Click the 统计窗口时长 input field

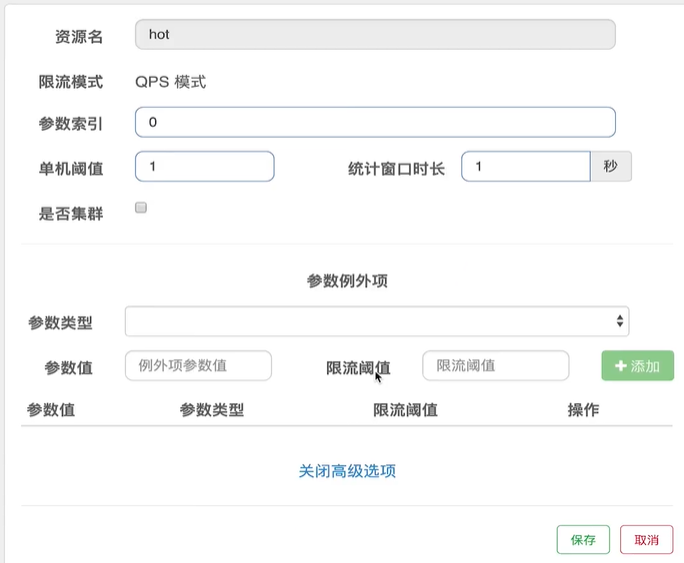point(526,167)
